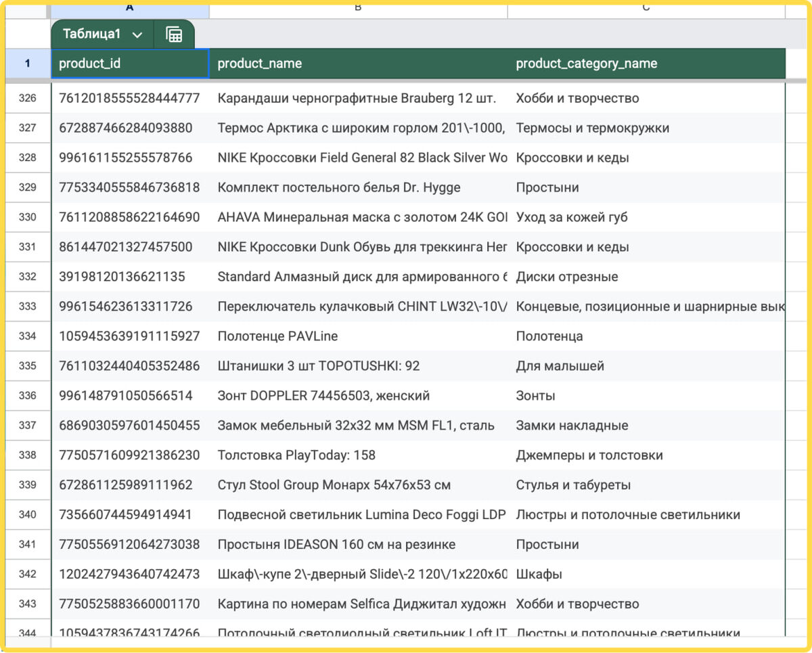This screenshot has height=653, width=812.
Task: Select cell with id 1059453639191115927
Action: [130, 336]
